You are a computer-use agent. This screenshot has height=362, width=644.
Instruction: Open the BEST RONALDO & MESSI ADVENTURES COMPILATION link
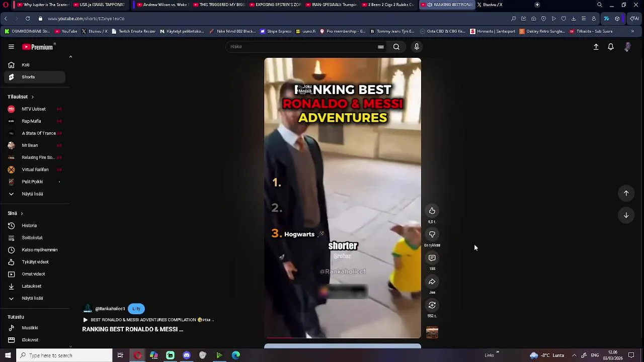coord(148,320)
